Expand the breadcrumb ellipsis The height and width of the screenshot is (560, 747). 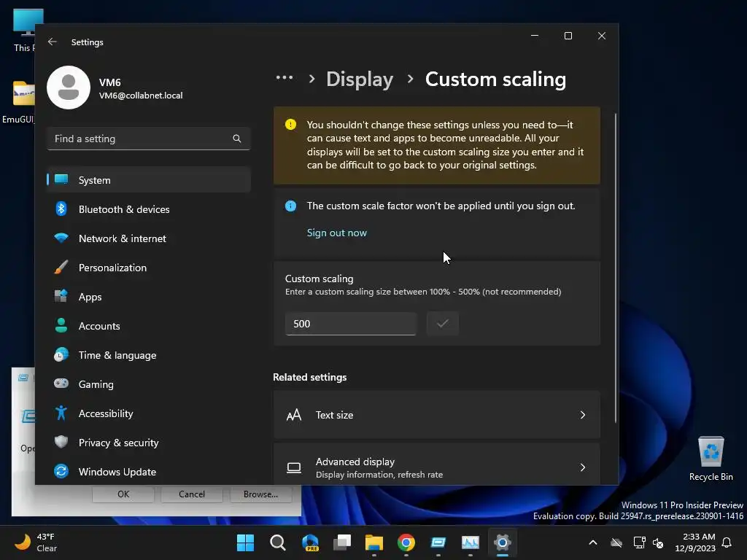tap(285, 77)
